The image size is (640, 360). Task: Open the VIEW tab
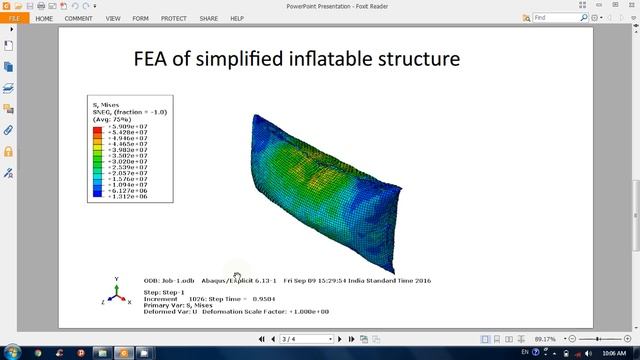[x=113, y=18]
